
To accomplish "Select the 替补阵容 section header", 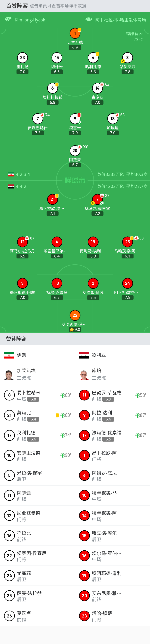I will click(x=16, y=339).
